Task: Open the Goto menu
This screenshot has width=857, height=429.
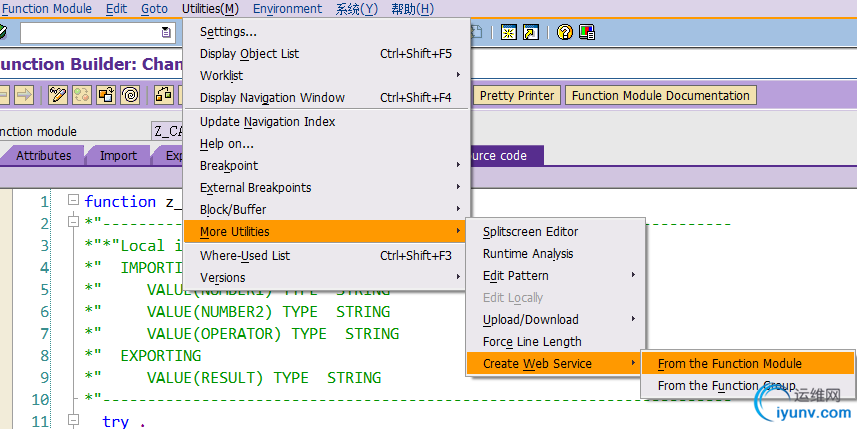Action: pyautogui.click(x=155, y=9)
